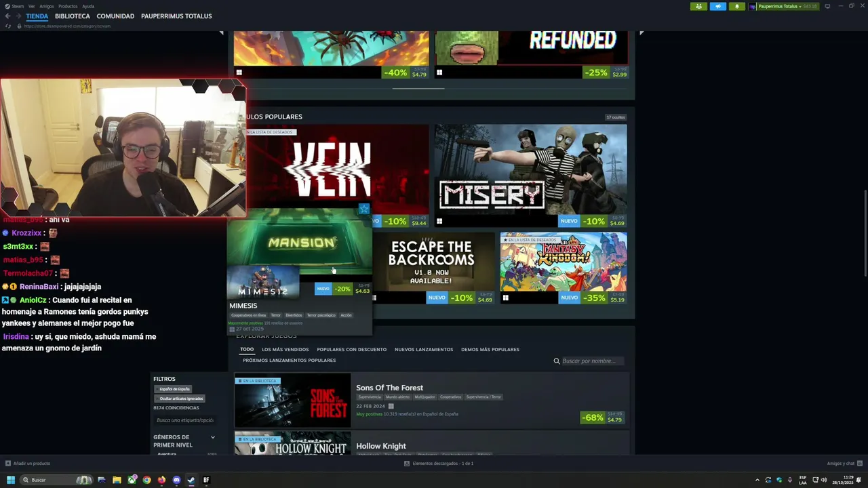Viewport: 868px width, 488px height.
Task: Open Sons Of The Forest title link
Action: coord(389,388)
